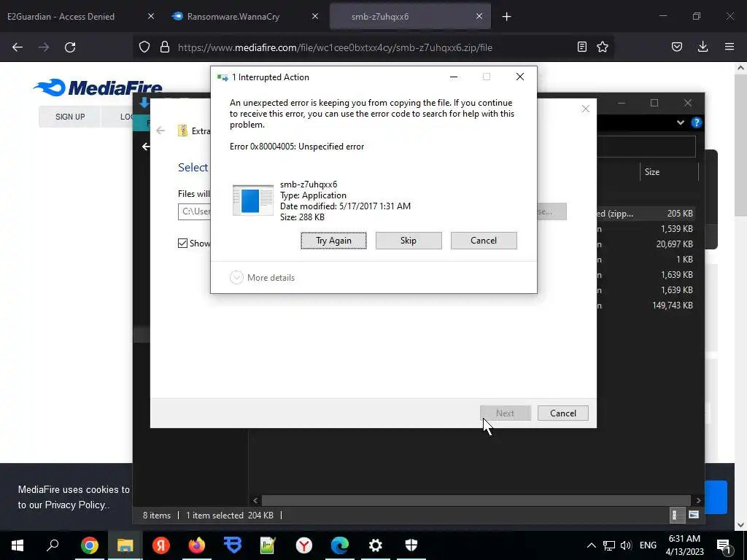Click File Explorer horizontal scrollbar right arrow
This screenshot has width=747, height=560.
point(698,500)
